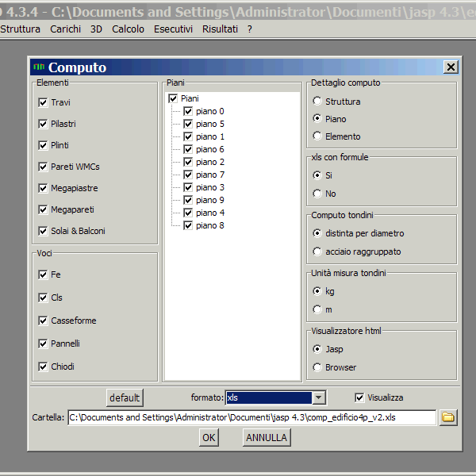Click the Cartella path input field

coord(252,417)
